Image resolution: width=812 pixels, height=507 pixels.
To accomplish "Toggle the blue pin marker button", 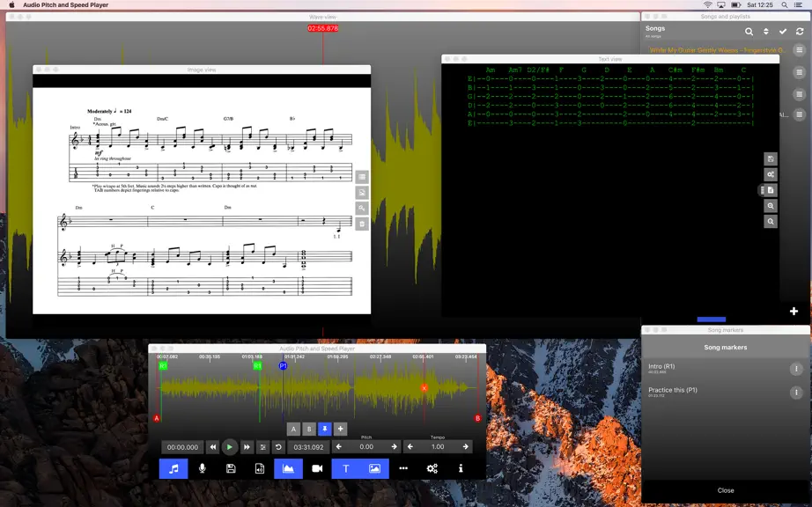I will (x=325, y=429).
